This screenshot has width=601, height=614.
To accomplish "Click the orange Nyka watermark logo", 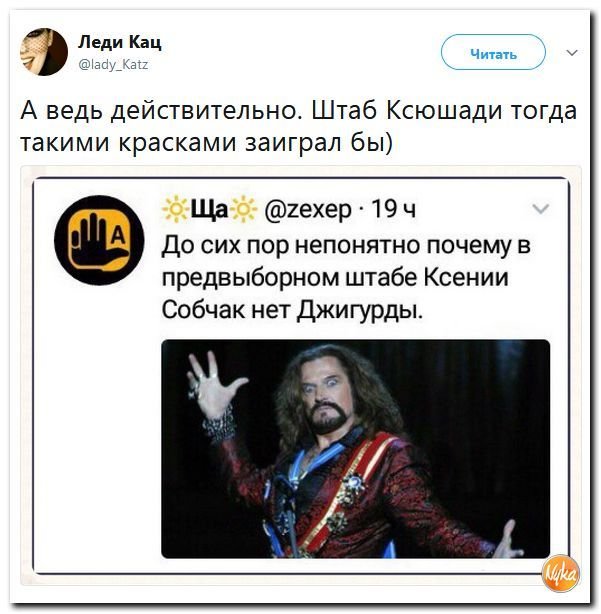I will pos(560,574).
